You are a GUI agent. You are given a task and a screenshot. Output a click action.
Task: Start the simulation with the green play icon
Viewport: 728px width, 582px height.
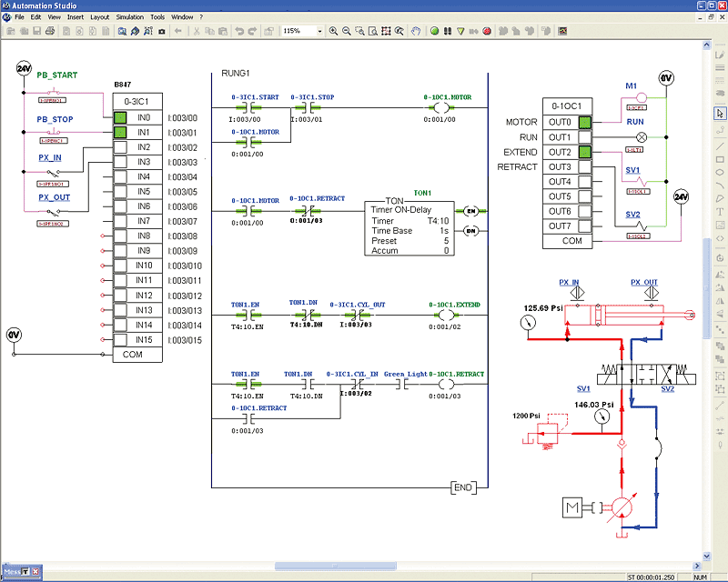[435, 30]
